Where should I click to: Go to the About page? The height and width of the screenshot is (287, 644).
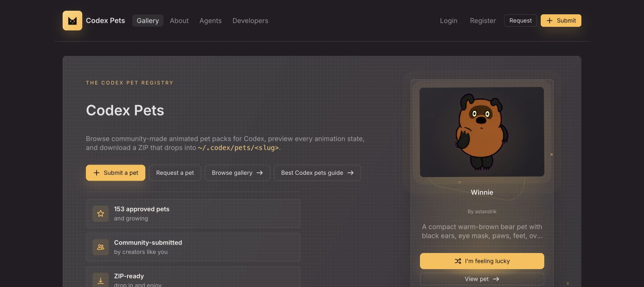click(179, 21)
